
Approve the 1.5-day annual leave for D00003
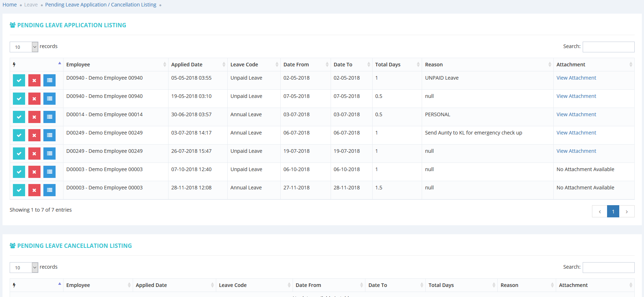pyautogui.click(x=19, y=190)
